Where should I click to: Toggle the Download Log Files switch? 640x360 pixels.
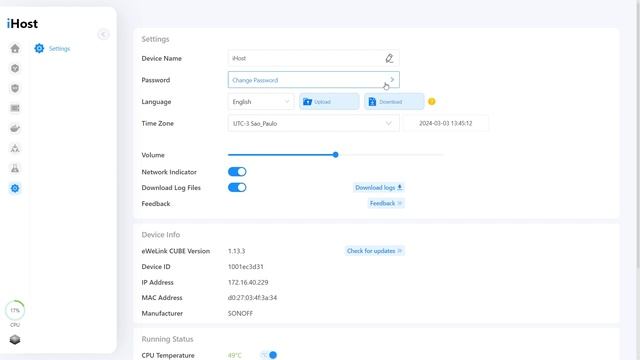coord(237,187)
